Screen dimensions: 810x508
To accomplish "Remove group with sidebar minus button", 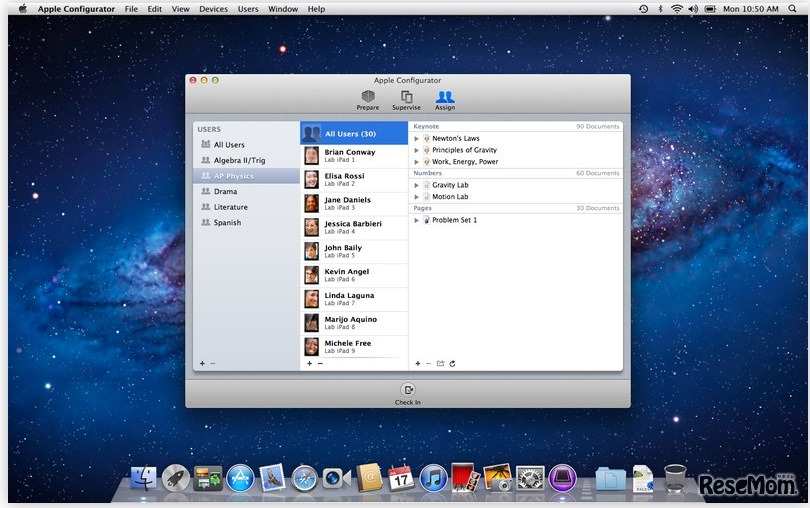I will [213, 363].
